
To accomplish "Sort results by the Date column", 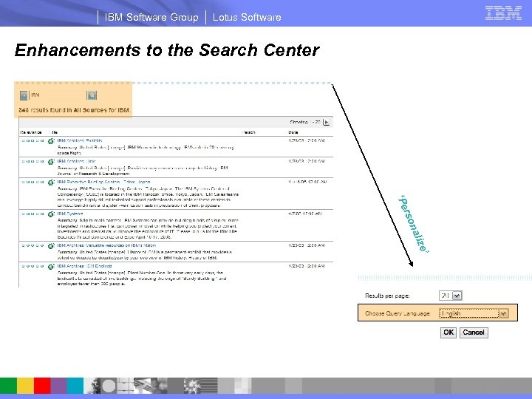I will point(293,132).
